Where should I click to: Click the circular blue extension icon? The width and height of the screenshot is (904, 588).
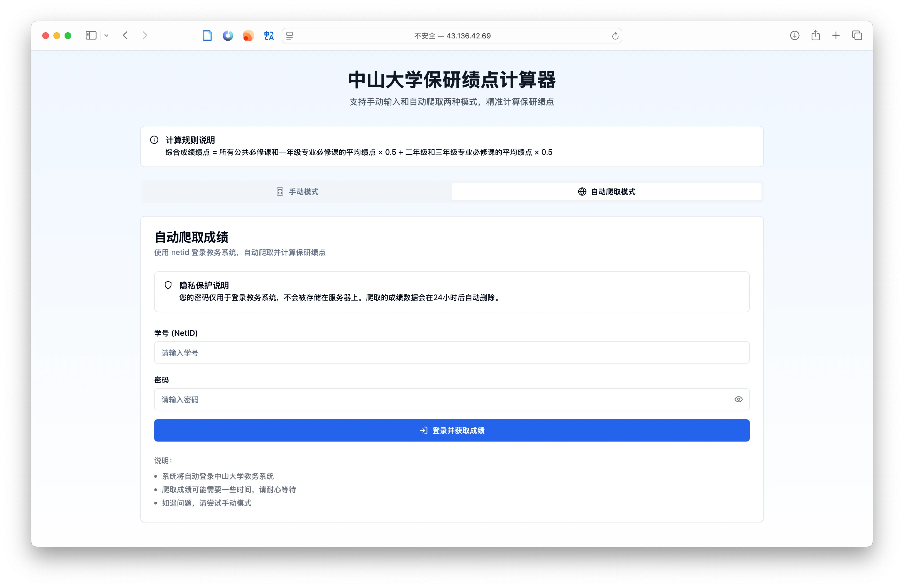tap(227, 36)
